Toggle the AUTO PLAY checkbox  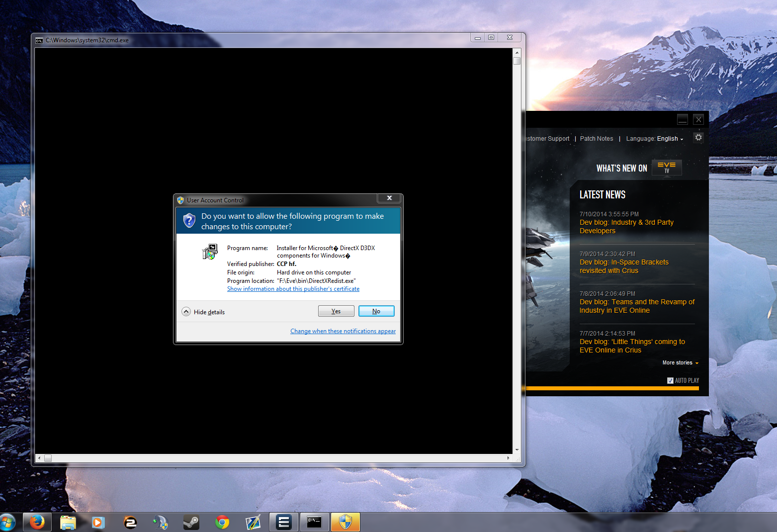[x=670, y=380]
